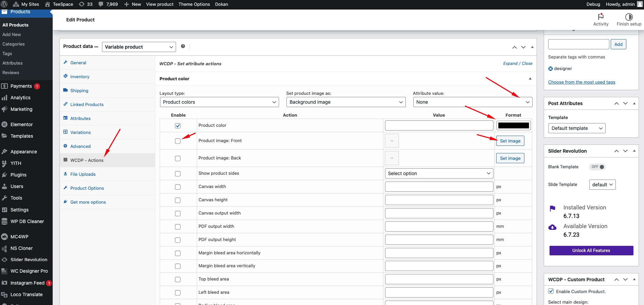Image resolution: width=644 pixels, height=305 pixels.
Task: Enable the Canvas height checkbox
Action: [178, 200]
